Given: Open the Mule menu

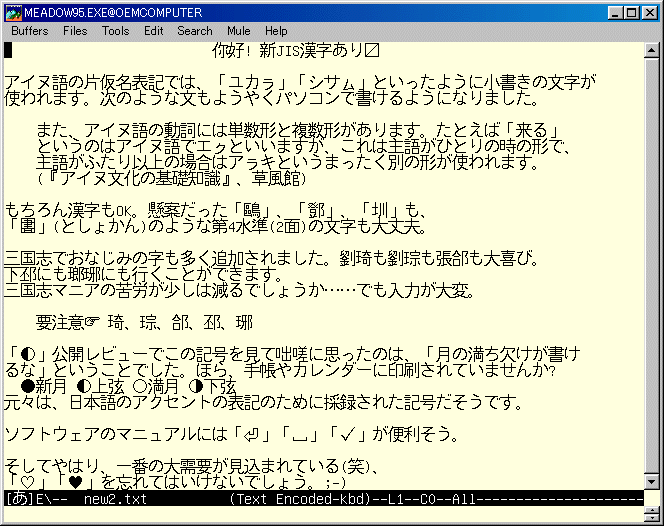Looking at the screenshot, I should [239, 31].
